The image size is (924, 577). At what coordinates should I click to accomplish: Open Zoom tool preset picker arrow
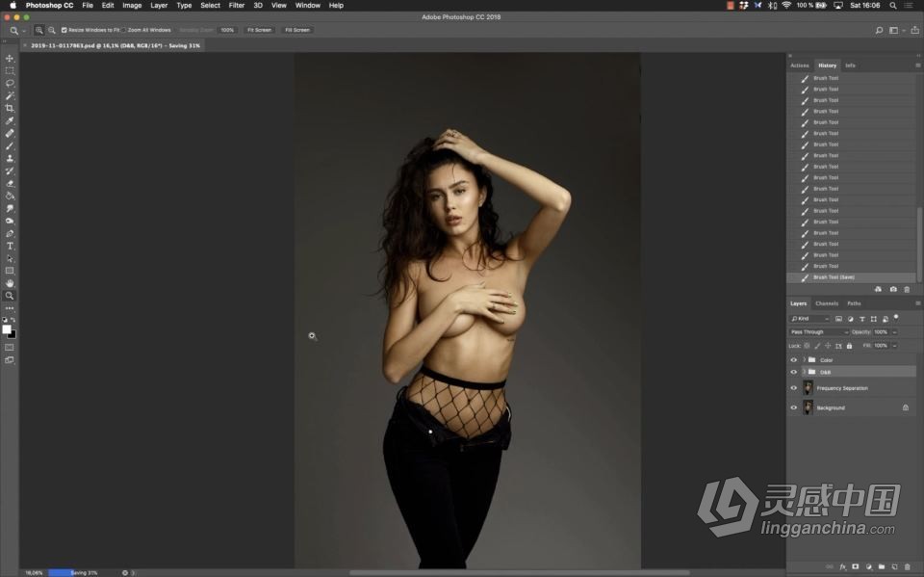pos(24,31)
